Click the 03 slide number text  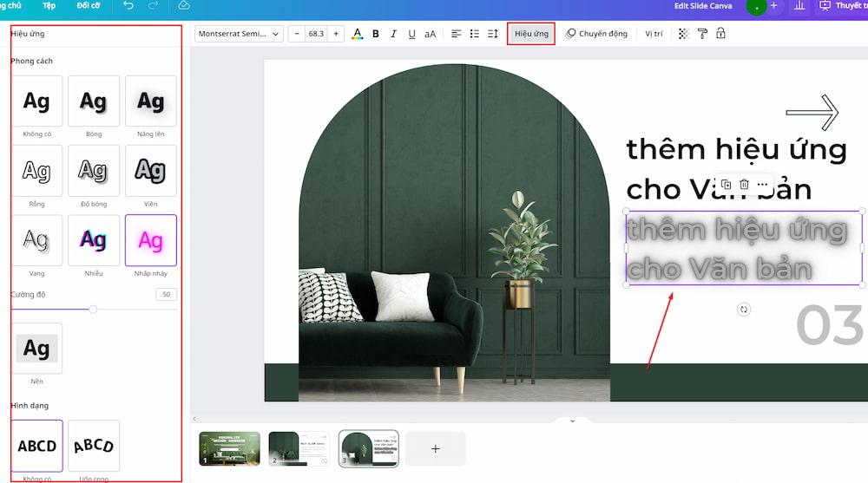pyautogui.click(x=830, y=325)
